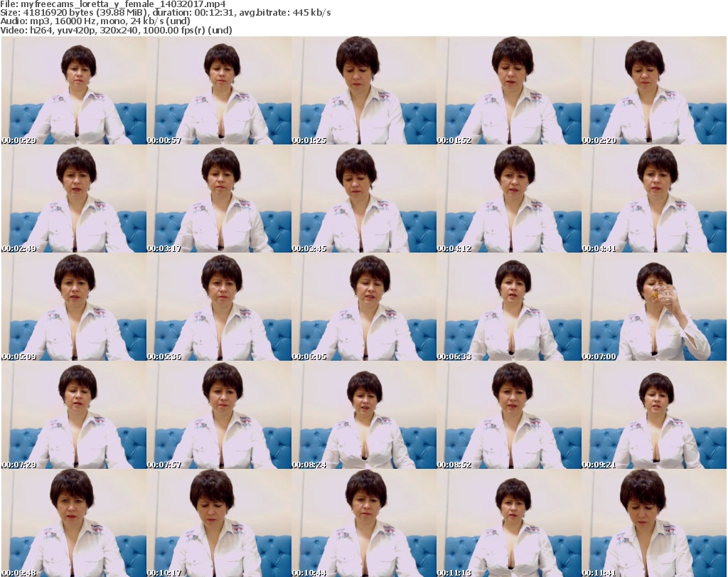
Task: Select the thumbnail timestamped 00:00:29
Action: [74, 90]
